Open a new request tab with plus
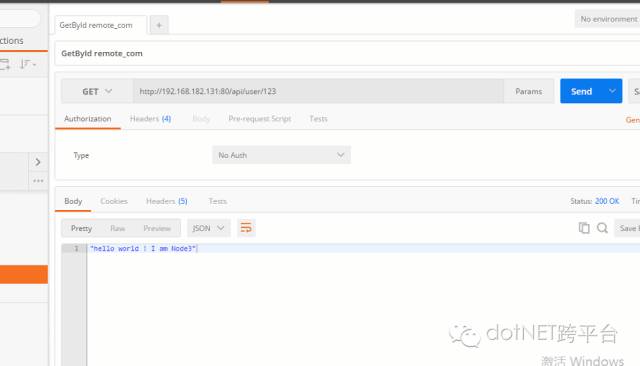Screen dimensions: 640x366 pos(159,25)
